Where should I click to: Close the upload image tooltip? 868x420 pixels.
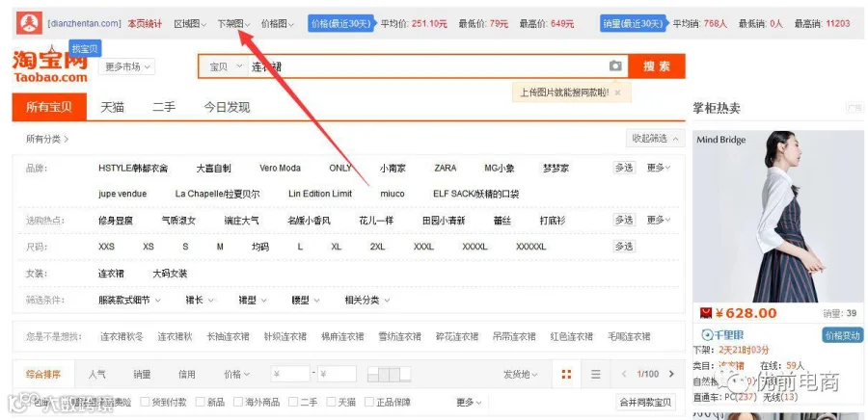tap(618, 92)
